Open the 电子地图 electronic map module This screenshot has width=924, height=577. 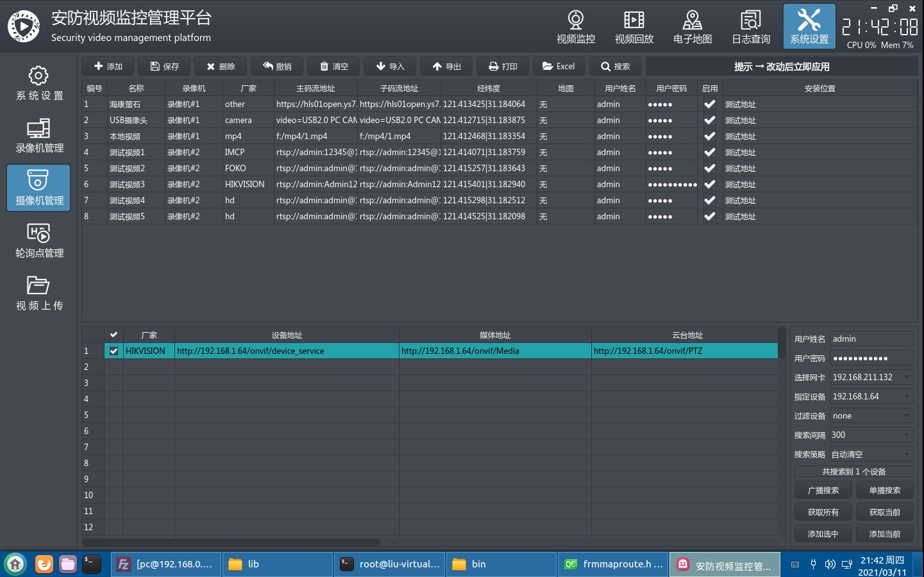pos(693,27)
